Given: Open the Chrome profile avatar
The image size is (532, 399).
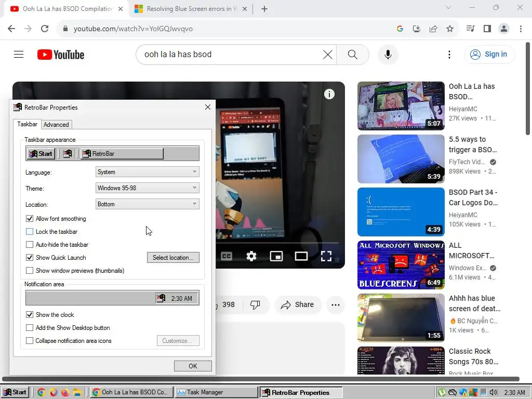Looking at the screenshot, I should (504, 29).
